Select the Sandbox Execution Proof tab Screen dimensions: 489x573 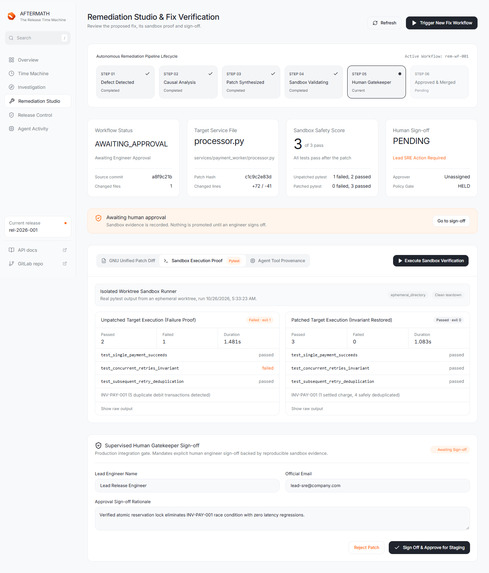pos(202,261)
